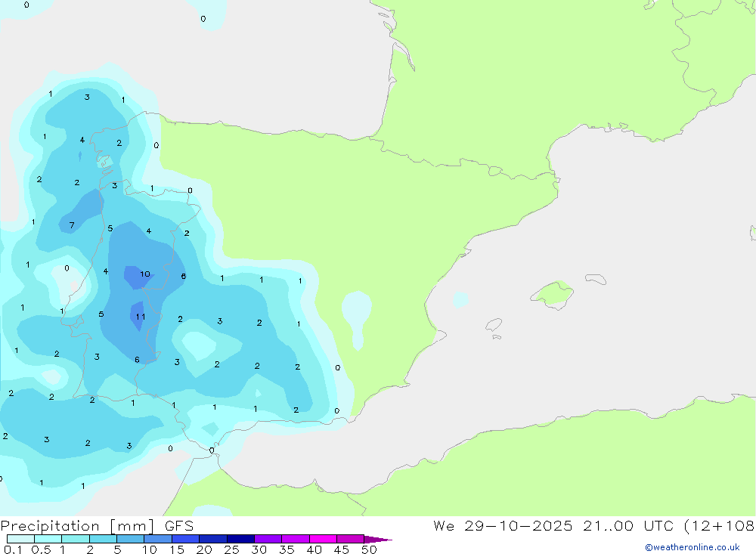
Task: Click legend scale label '25'
Action: (x=232, y=549)
